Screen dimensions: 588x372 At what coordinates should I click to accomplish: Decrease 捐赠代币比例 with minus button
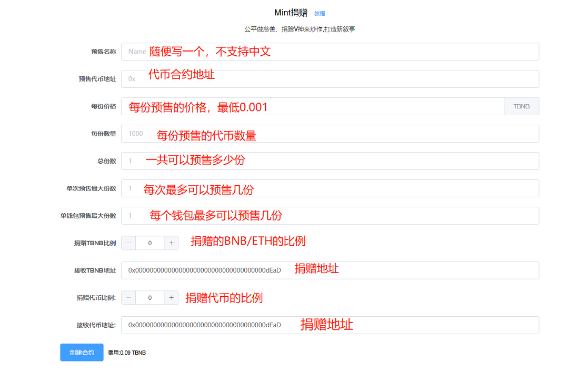(128, 298)
